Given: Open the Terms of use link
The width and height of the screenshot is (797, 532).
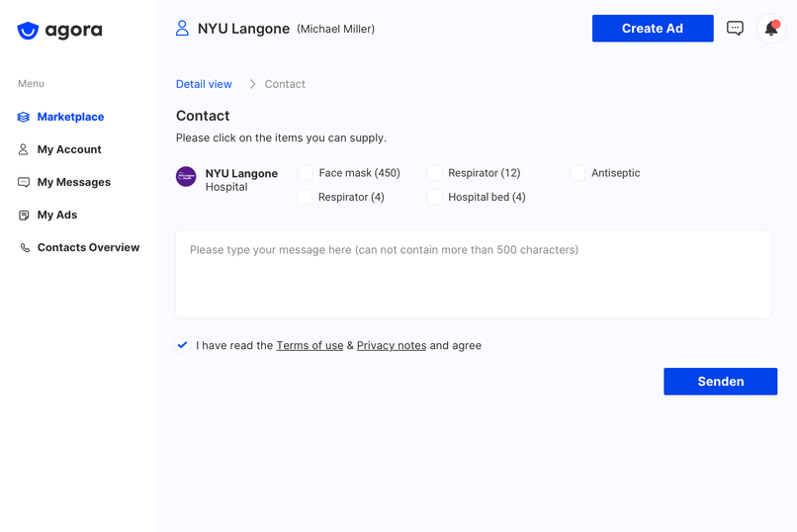Looking at the screenshot, I should point(310,345).
